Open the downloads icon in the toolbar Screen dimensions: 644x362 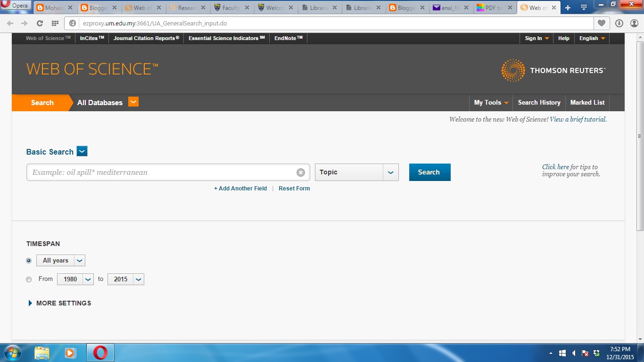click(x=619, y=23)
